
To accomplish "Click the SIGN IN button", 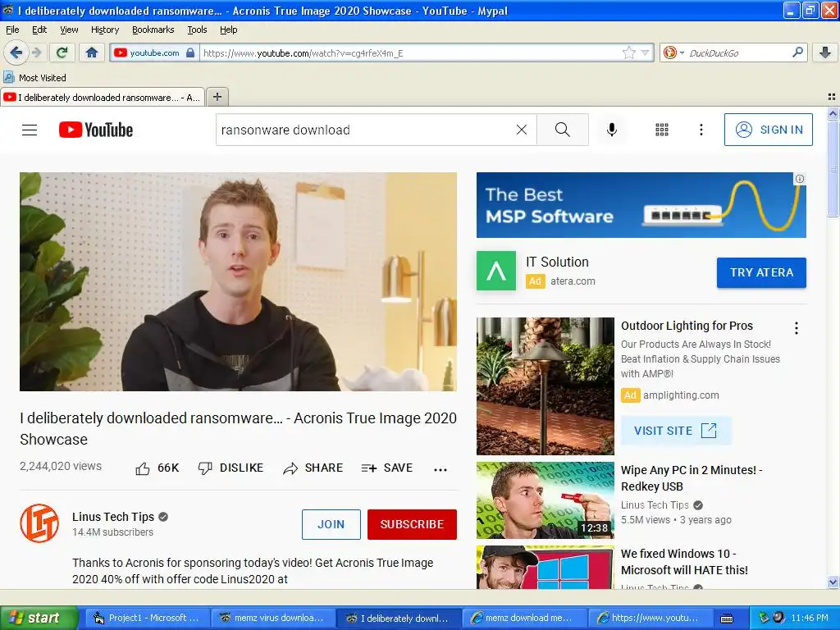I will click(x=768, y=130).
